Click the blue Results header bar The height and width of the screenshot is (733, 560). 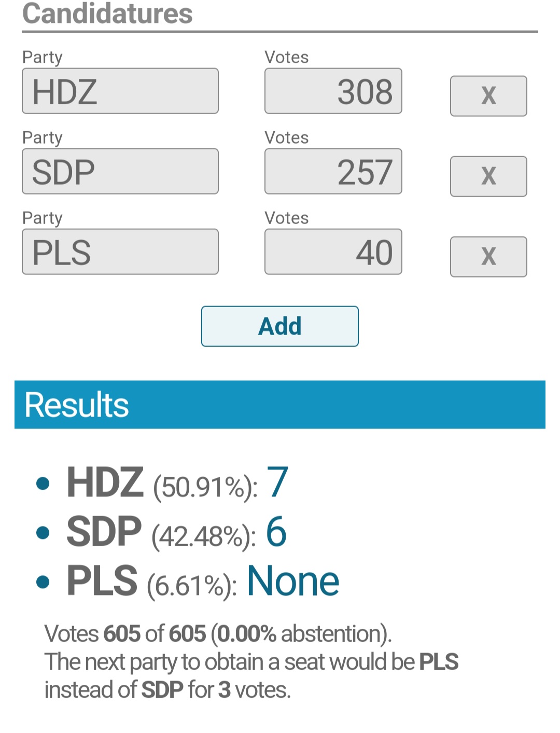coord(280,405)
